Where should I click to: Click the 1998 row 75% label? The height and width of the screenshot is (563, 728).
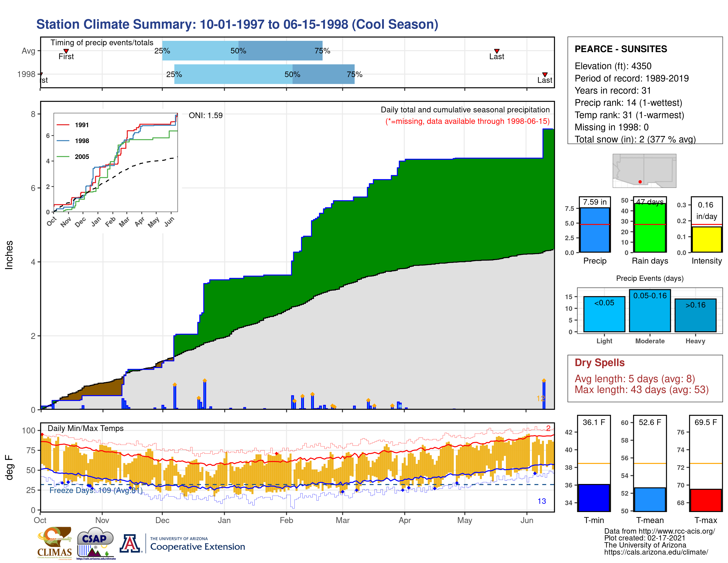(354, 74)
